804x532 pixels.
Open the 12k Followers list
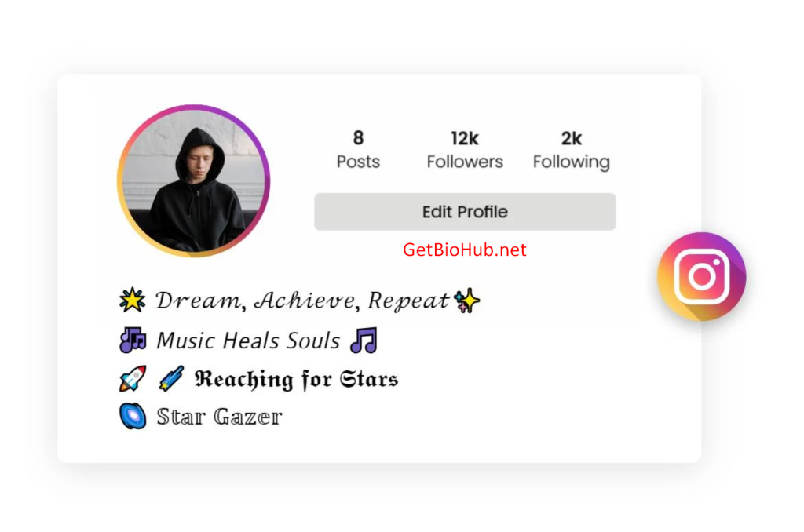click(x=465, y=150)
